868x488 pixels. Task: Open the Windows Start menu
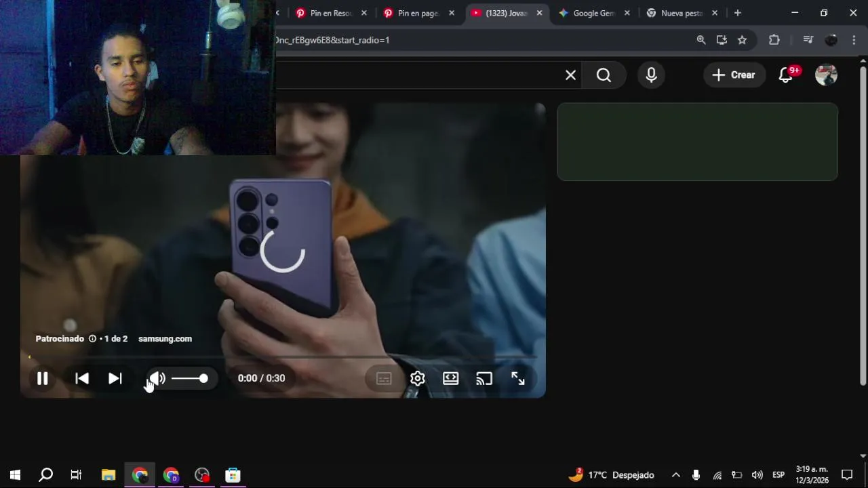point(15,475)
